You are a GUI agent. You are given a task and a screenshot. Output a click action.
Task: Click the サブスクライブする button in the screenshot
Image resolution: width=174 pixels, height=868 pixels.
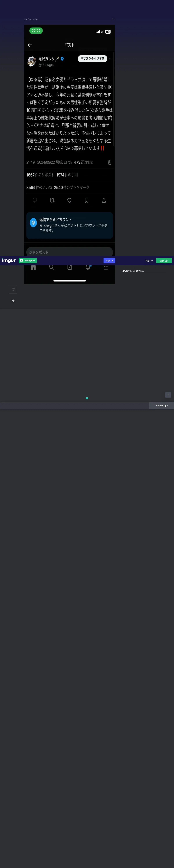92,59
